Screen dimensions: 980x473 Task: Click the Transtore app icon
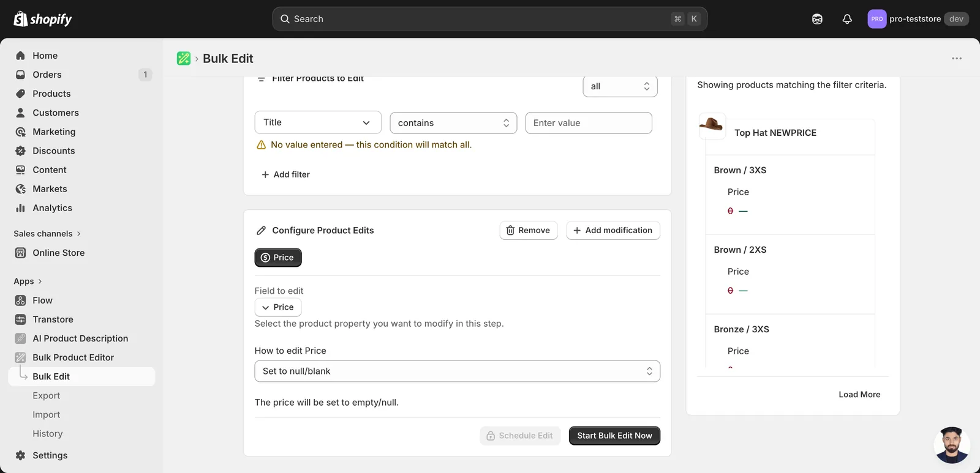point(20,319)
